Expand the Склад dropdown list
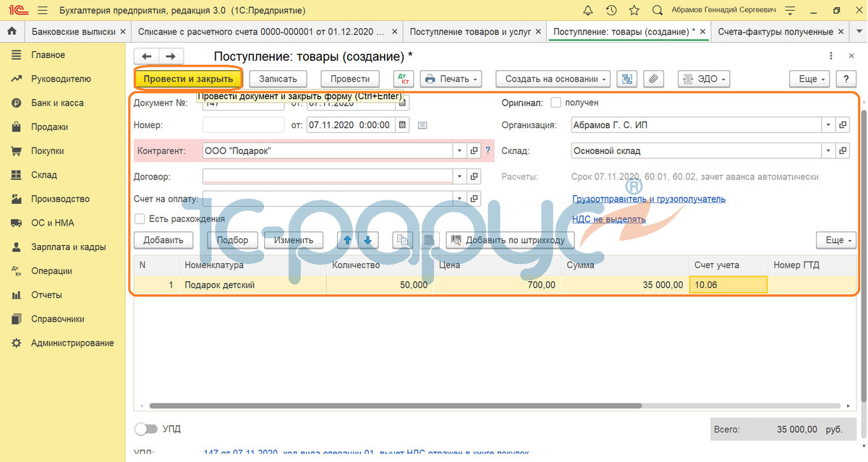 828,150
